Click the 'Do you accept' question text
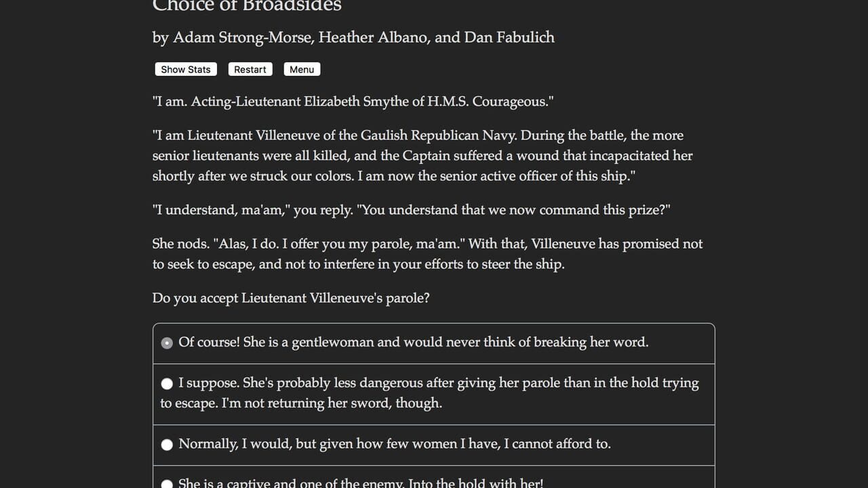The image size is (868, 488). tap(291, 298)
